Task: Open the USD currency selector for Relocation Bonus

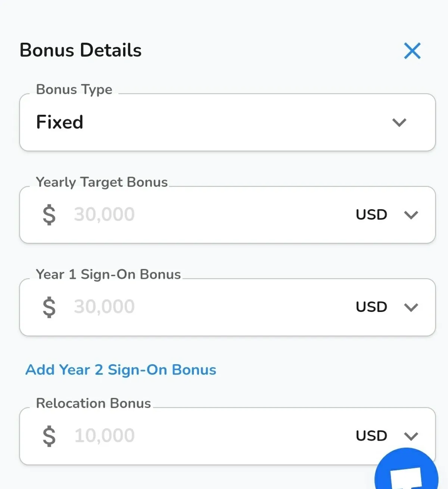Action: coord(371,436)
